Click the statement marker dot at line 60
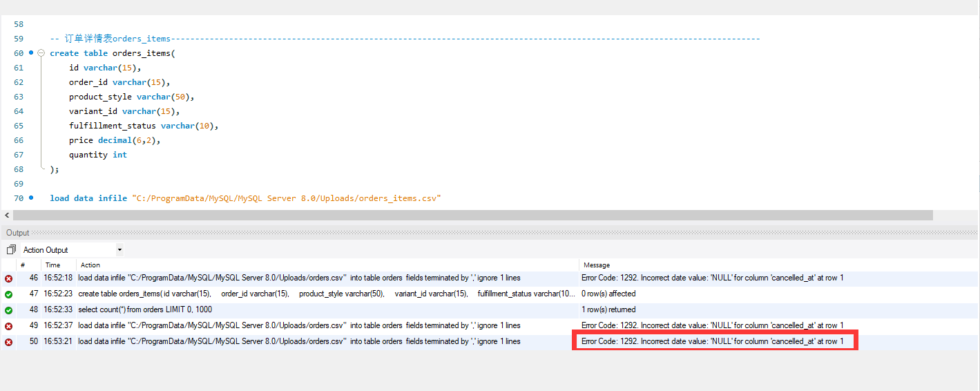Image resolution: width=980 pixels, height=391 pixels. (x=31, y=53)
